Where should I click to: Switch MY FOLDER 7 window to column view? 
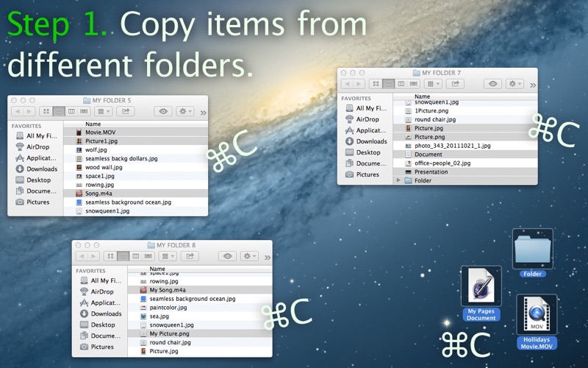coord(401,84)
